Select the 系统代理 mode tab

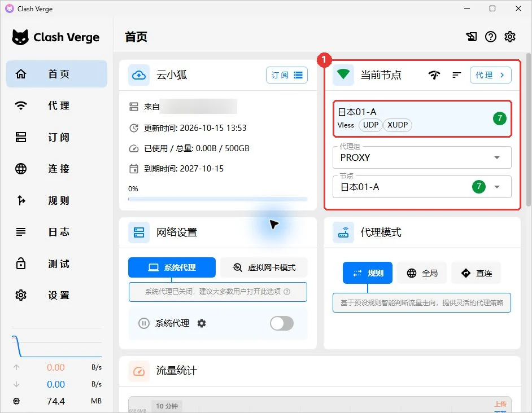coord(172,267)
